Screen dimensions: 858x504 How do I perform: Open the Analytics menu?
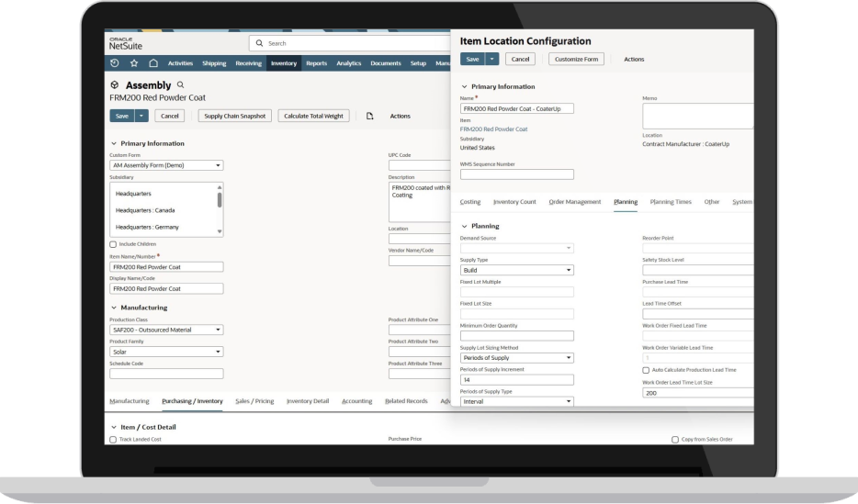pos(348,63)
